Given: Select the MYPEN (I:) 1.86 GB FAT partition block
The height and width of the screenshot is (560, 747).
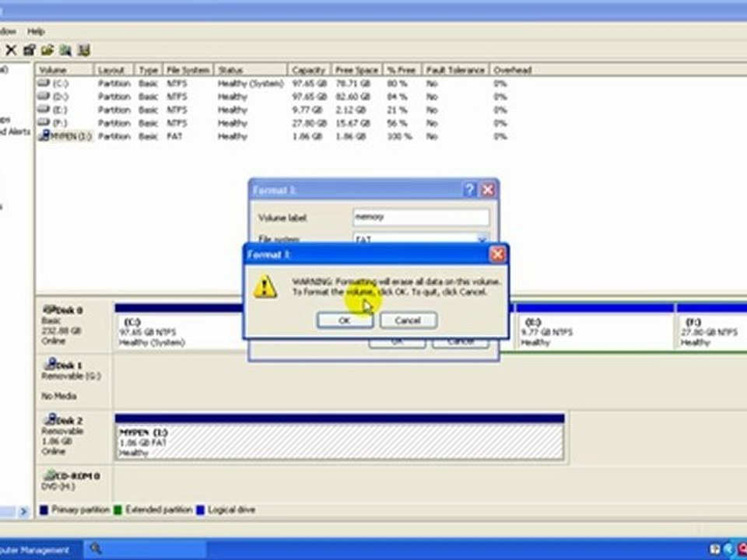Looking at the screenshot, I should (x=339, y=437).
